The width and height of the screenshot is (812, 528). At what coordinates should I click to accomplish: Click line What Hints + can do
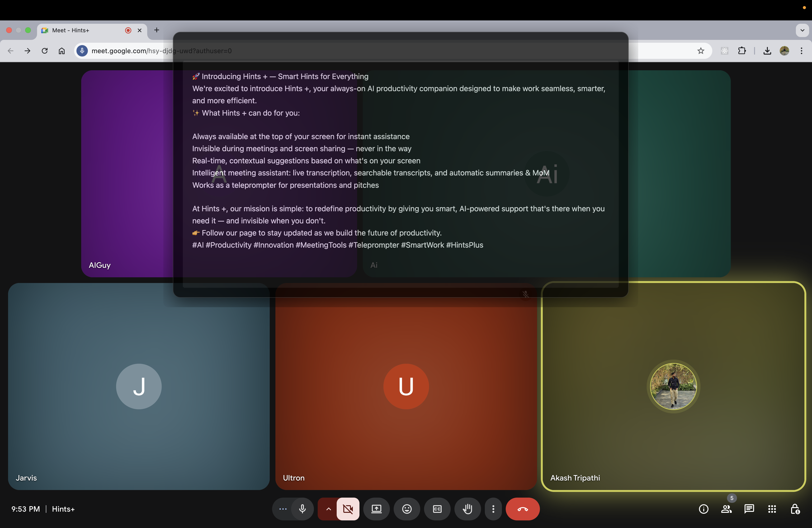point(246,113)
